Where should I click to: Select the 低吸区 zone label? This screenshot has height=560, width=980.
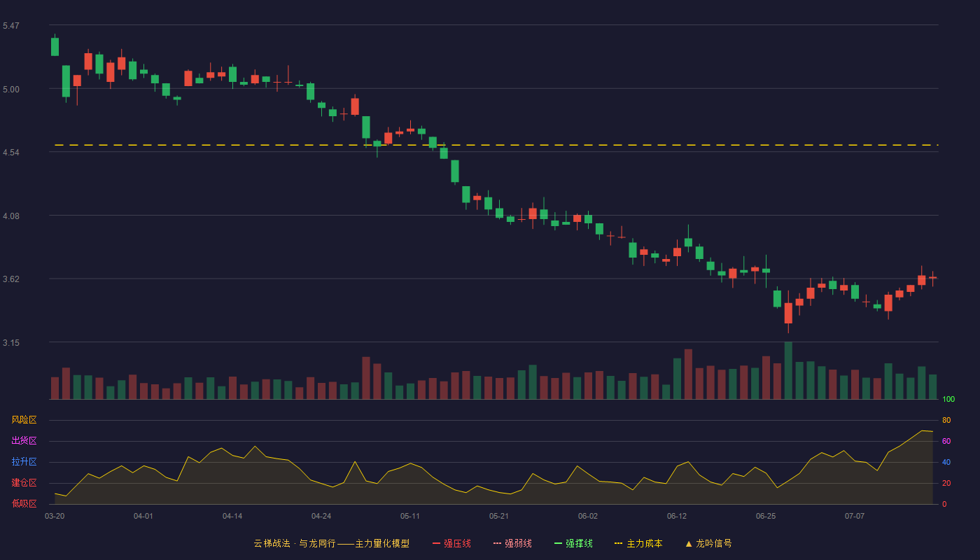point(24,503)
